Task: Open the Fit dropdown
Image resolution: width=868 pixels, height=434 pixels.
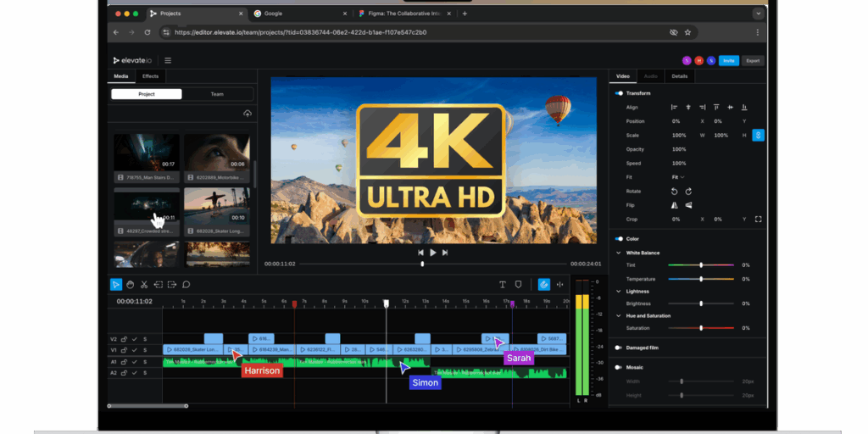Action: 678,177
